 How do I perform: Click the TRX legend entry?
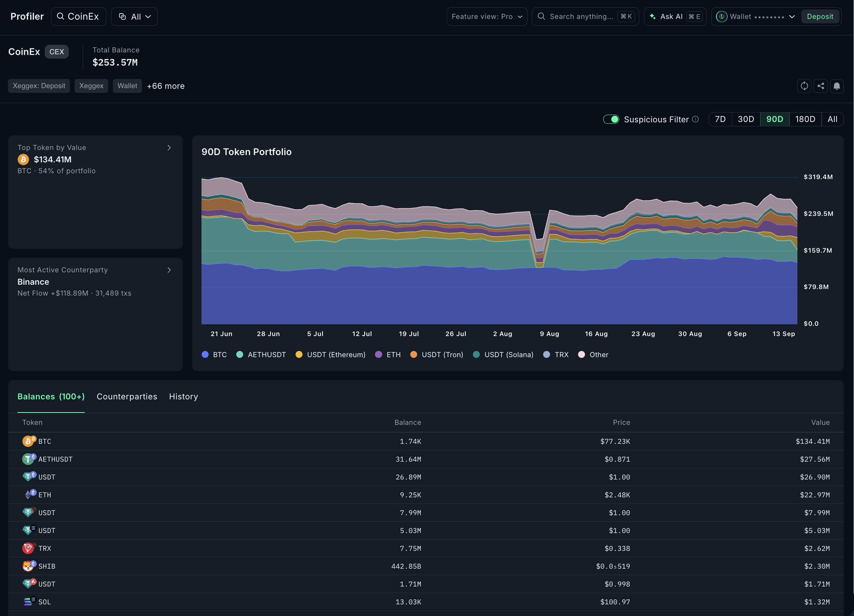click(x=556, y=354)
